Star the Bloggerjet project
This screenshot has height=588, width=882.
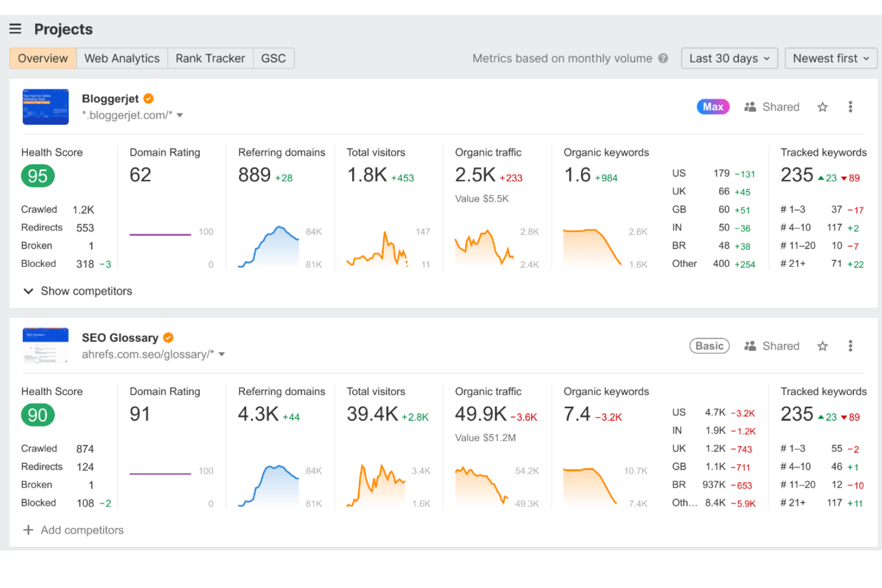(x=822, y=107)
